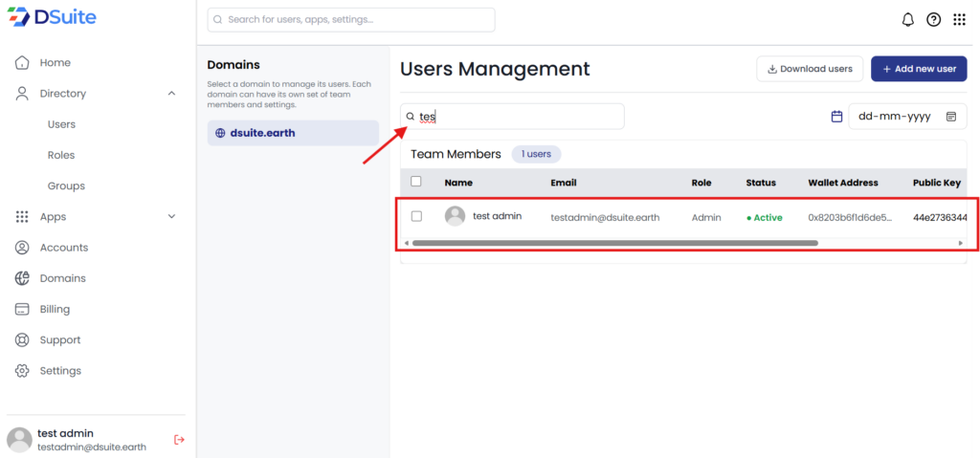Image resolution: width=980 pixels, height=458 pixels.
Task: Check the test admin row checkbox
Action: pyautogui.click(x=416, y=216)
